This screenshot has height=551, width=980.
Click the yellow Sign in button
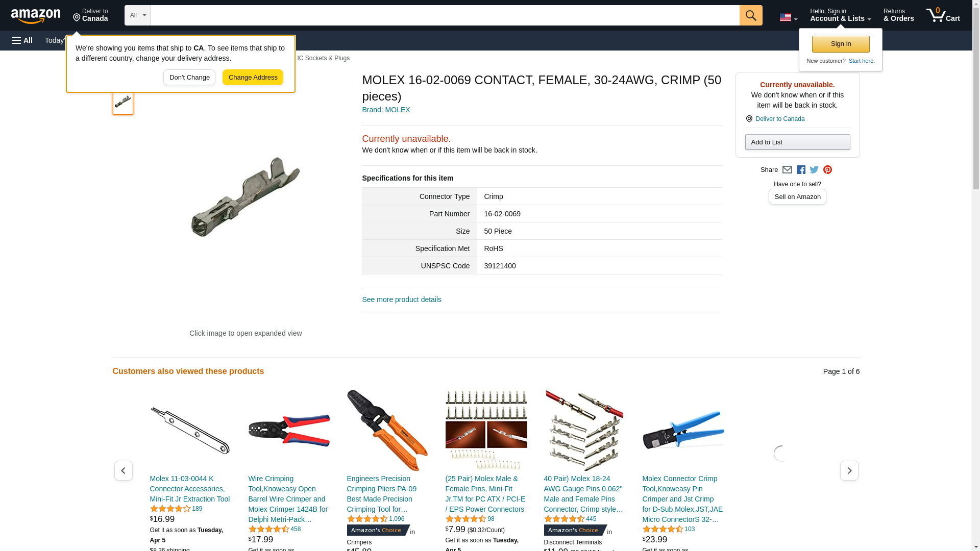point(841,44)
